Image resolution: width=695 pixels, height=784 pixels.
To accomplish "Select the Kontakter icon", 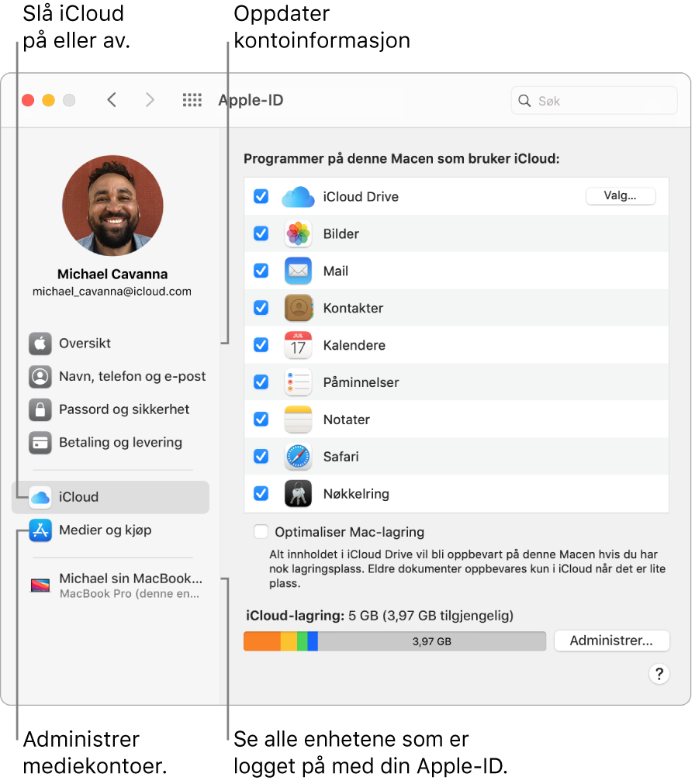I will (x=298, y=308).
